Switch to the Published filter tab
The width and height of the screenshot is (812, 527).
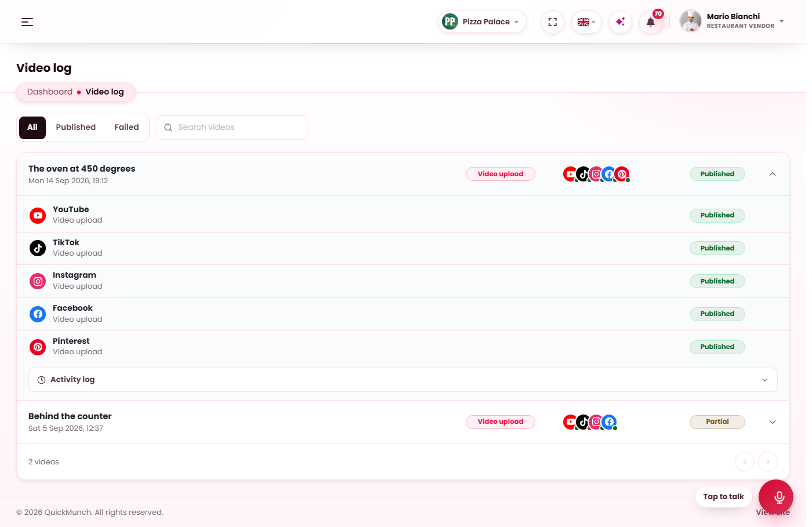pyautogui.click(x=76, y=128)
